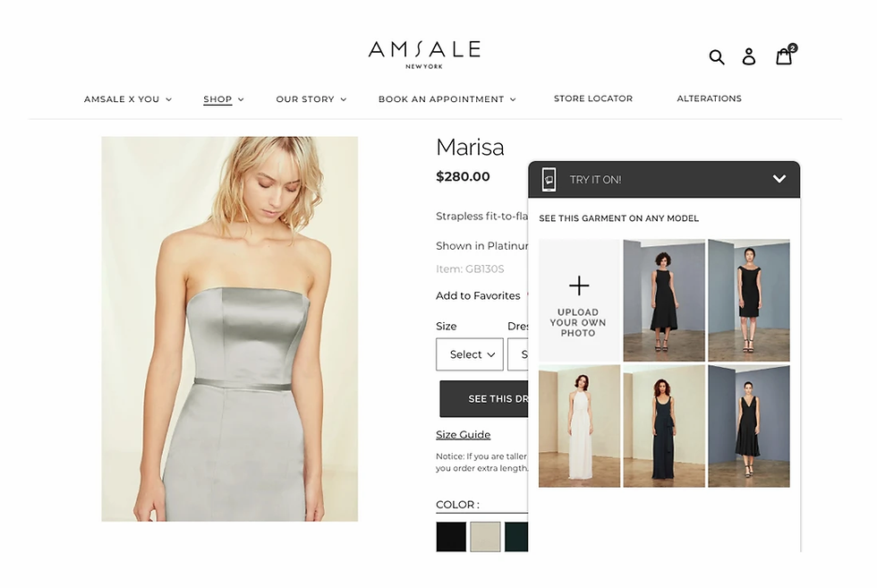Click the Amsale New York logo
This screenshot has width=877, height=588.
pos(424,55)
